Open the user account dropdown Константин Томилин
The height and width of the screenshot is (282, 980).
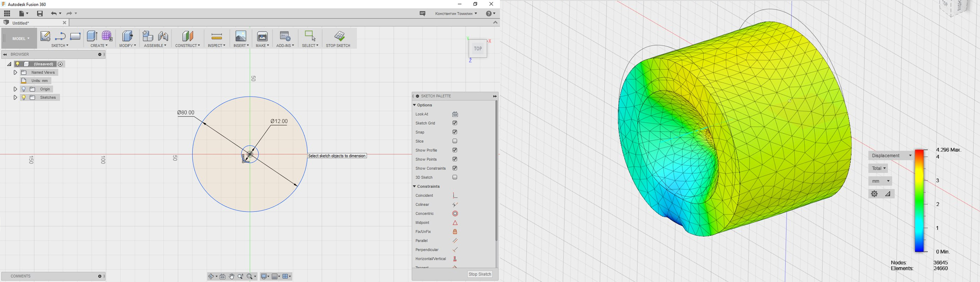tap(456, 13)
